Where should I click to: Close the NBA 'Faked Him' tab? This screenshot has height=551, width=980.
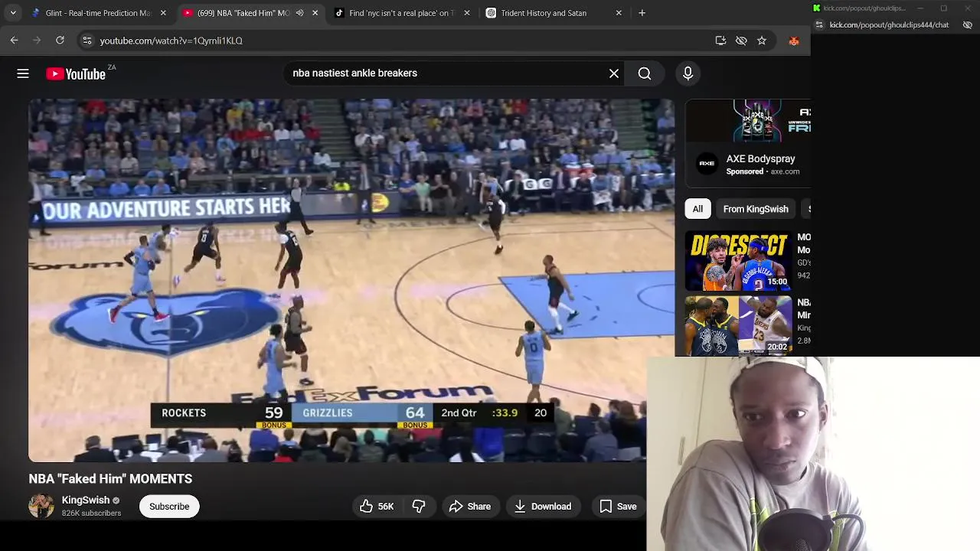(315, 13)
